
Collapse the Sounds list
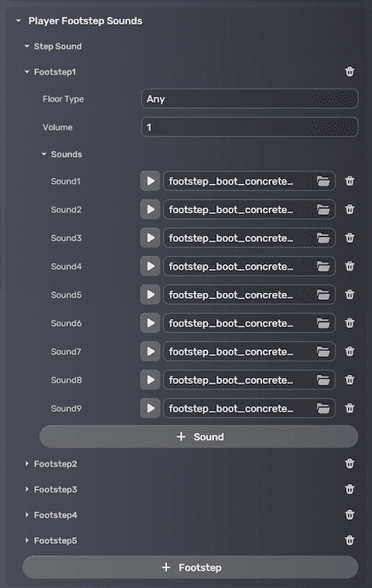[x=43, y=154]
